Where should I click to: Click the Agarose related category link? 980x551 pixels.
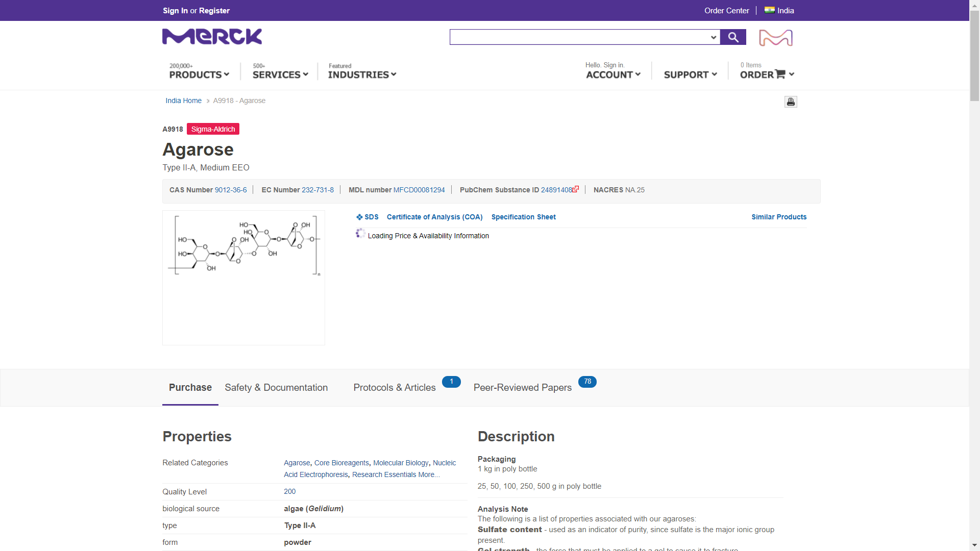pyautogui.click(x=297, y=463)
